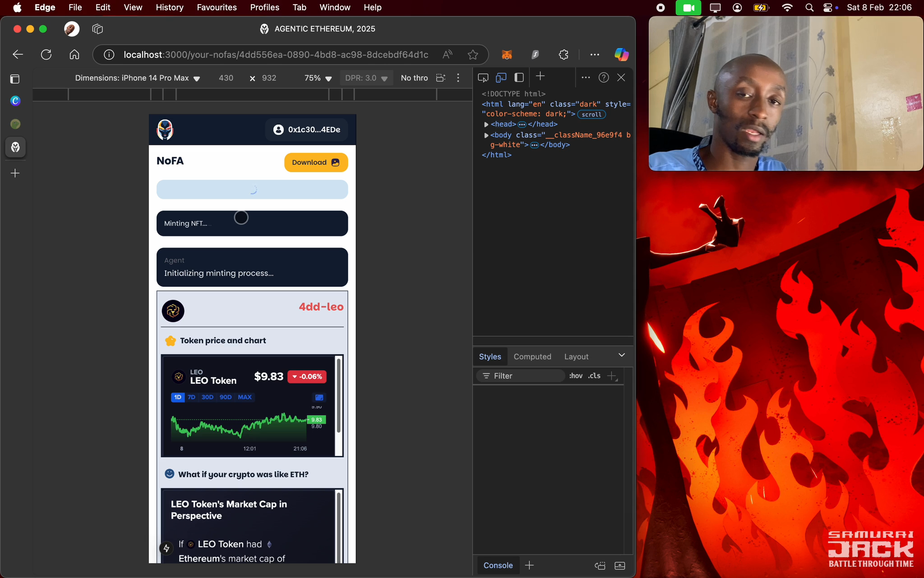
Task: Rotate the emulated device screen
Action: [441, 78]
